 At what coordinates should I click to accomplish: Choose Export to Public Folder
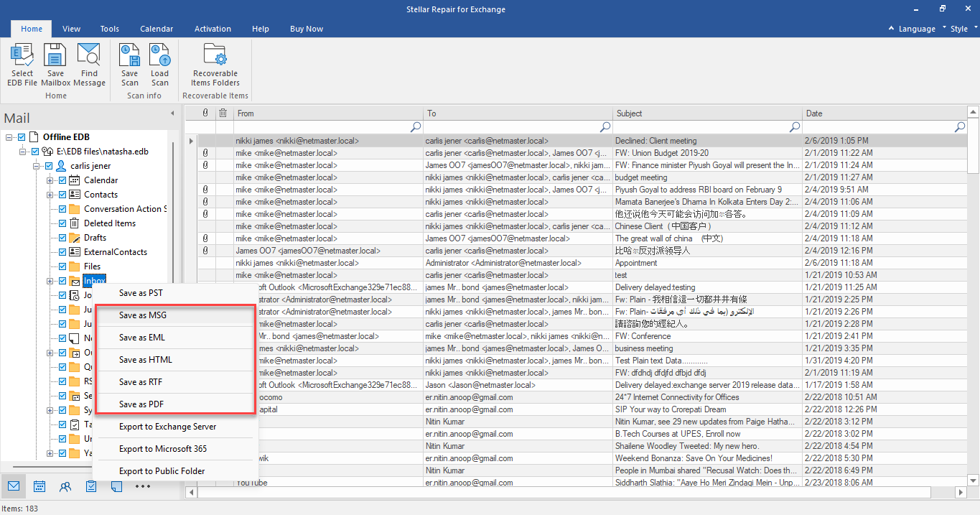[174, 471]
